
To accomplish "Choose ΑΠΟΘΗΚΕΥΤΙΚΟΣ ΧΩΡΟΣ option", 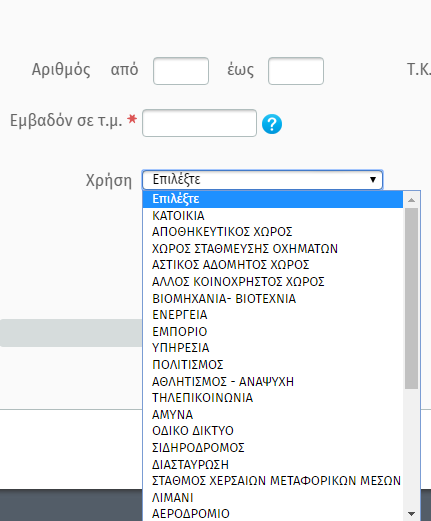I will (x=273, y=232).
